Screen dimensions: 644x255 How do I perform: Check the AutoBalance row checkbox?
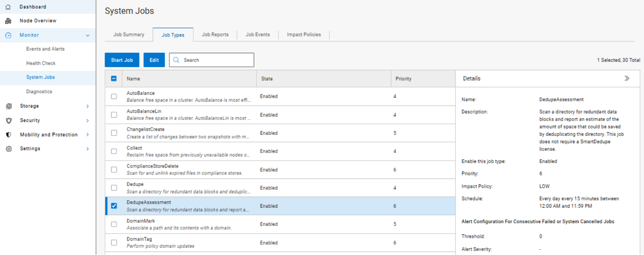click(114, 96)
